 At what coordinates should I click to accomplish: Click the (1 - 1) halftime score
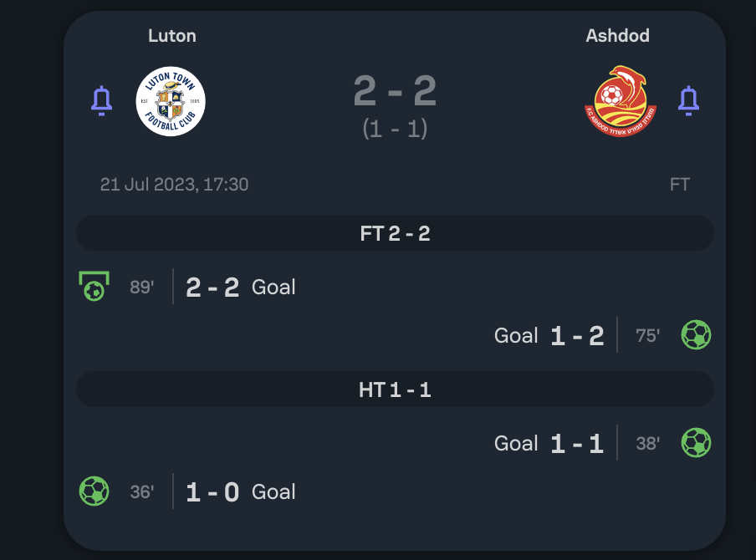pos(395,129)
